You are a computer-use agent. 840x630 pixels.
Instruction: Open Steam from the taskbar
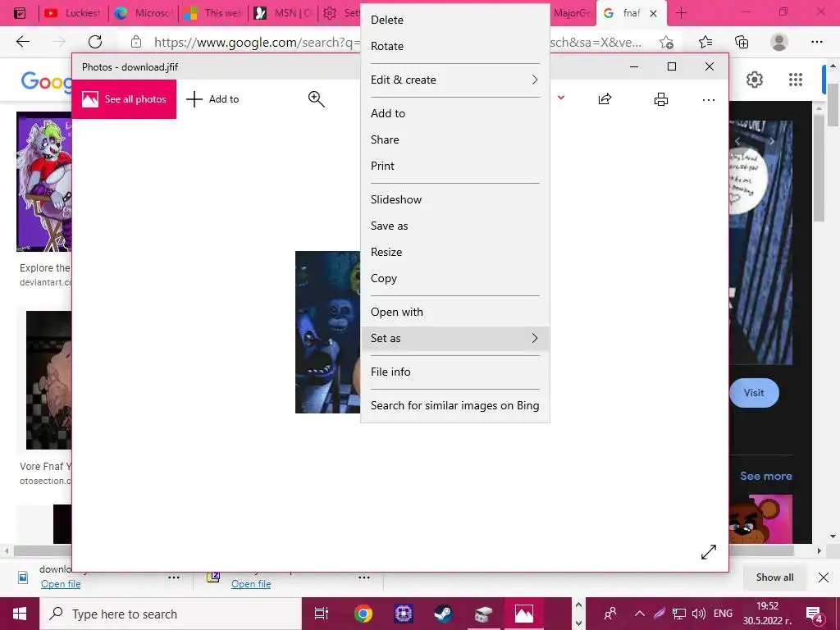pyautogui.click(x=443, y=614)
